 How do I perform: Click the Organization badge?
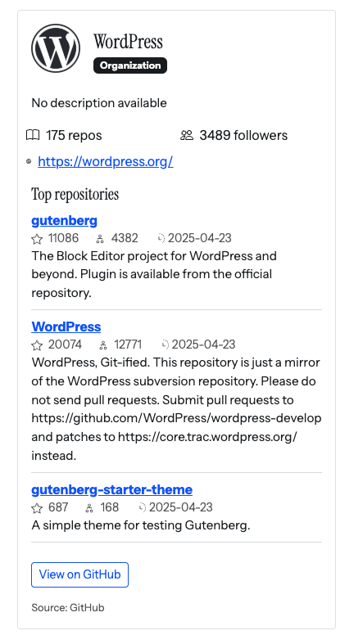(130, 65)
